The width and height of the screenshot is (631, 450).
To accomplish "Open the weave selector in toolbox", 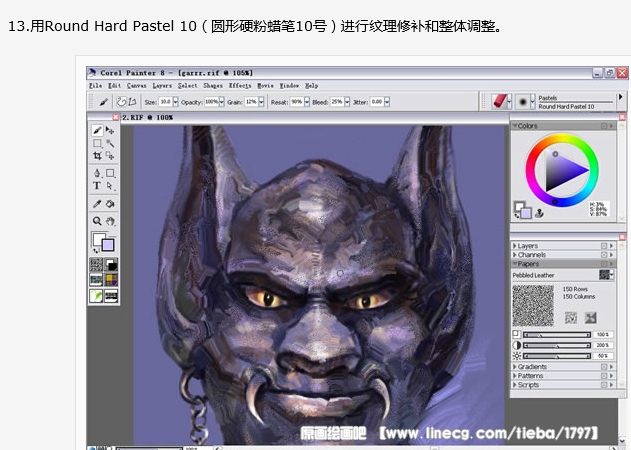I will point(111,280).
